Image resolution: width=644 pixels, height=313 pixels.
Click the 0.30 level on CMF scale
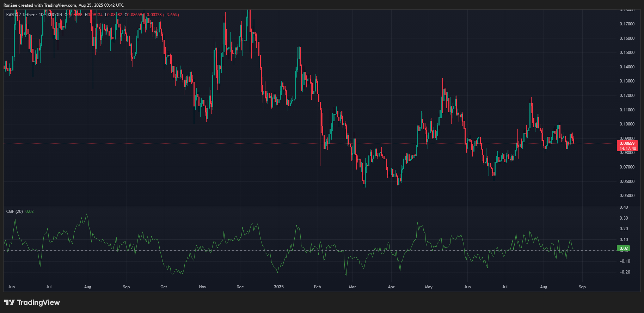coord(624,218)
